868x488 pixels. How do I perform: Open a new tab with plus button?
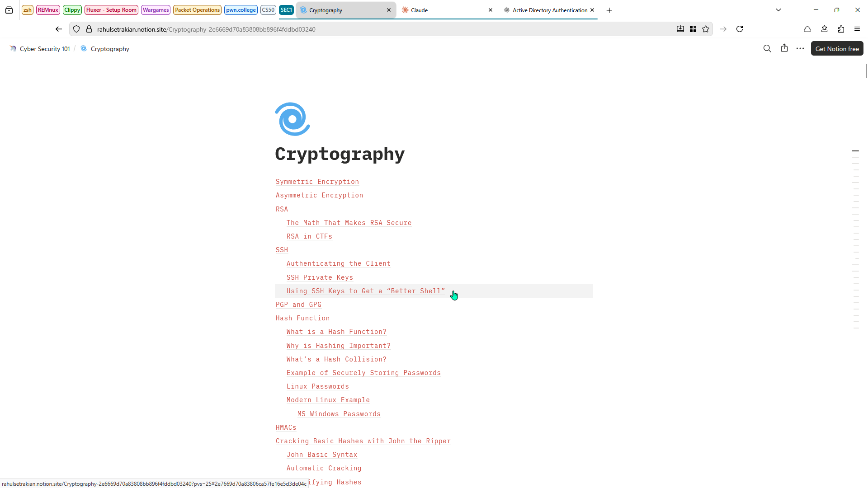pyautogui.click(x=609, y=10)
